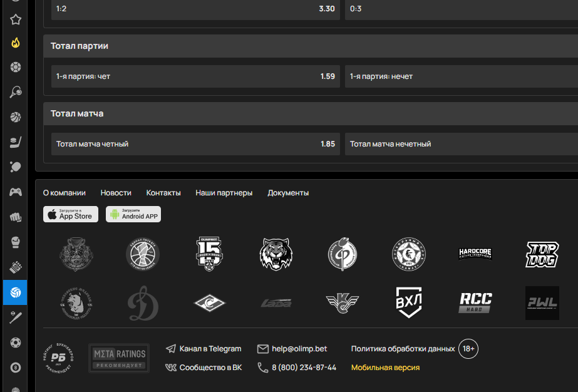This screenshot has width=578, height=392.
Task: Collapse the Тотал партии section header
Action: [x=311, y=46]
